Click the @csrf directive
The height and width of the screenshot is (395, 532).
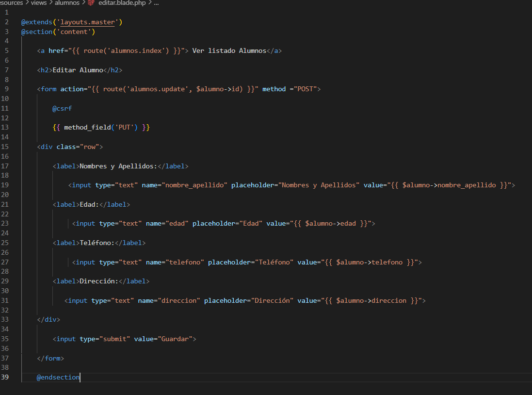(62, 108)
